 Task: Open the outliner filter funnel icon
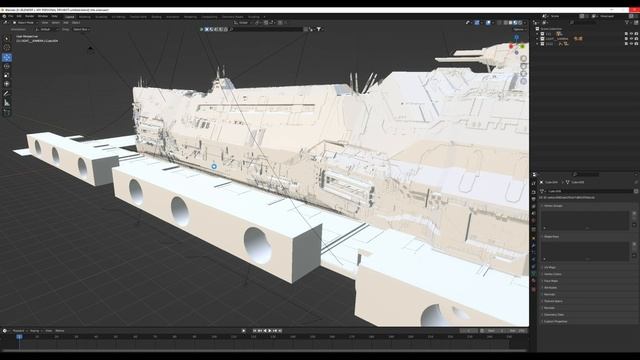click(627, 22)
